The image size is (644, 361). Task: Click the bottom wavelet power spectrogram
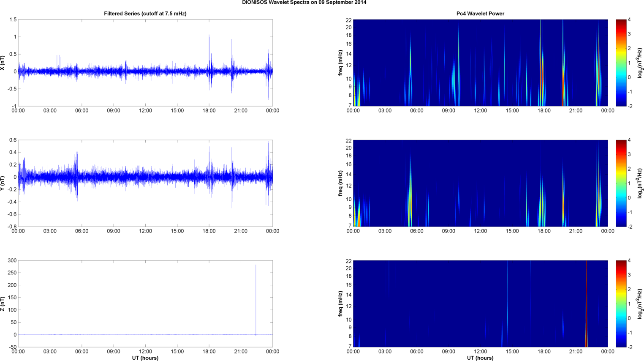[480, 304]
